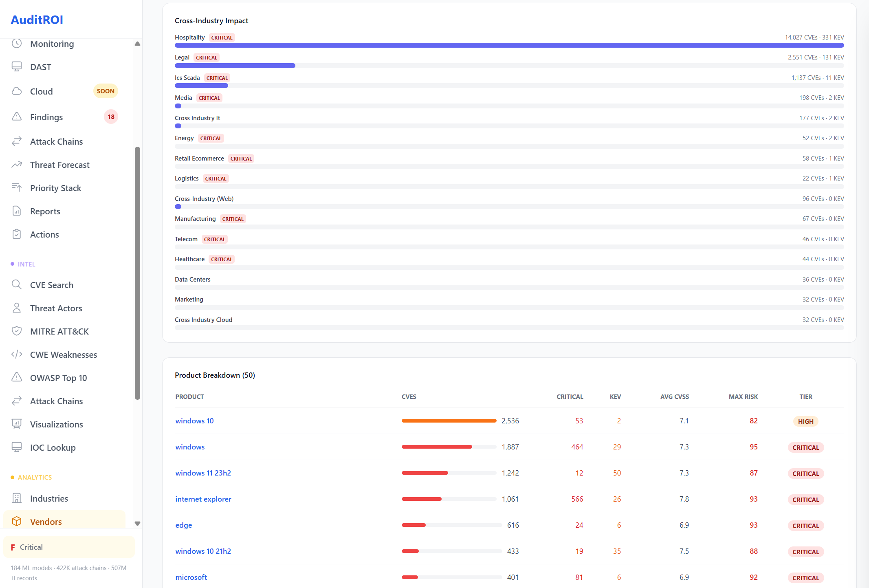Viewport: 869px width, 588px height.
Task: Sort table by MAX RISK column
Action: [743, 397]
